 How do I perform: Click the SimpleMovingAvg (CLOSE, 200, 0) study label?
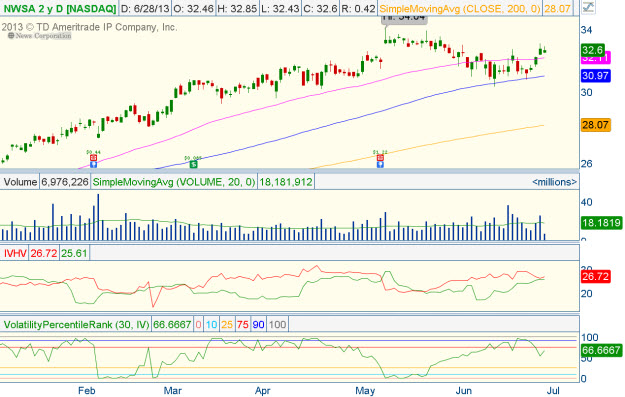[x=460, y=8]
